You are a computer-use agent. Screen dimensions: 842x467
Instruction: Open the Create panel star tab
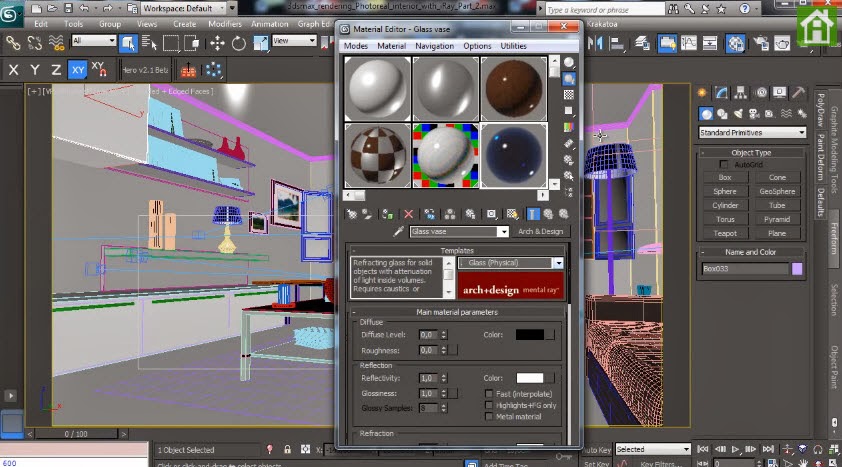(702, 93)
